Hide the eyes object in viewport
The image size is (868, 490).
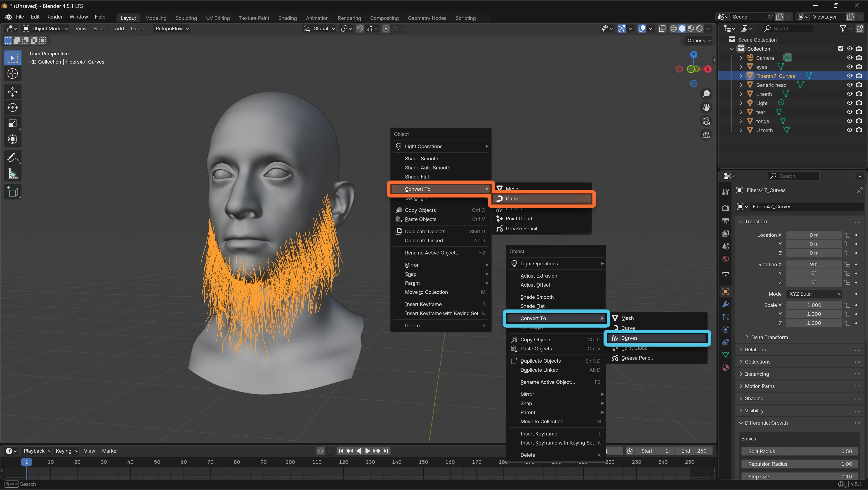[849, 67]
